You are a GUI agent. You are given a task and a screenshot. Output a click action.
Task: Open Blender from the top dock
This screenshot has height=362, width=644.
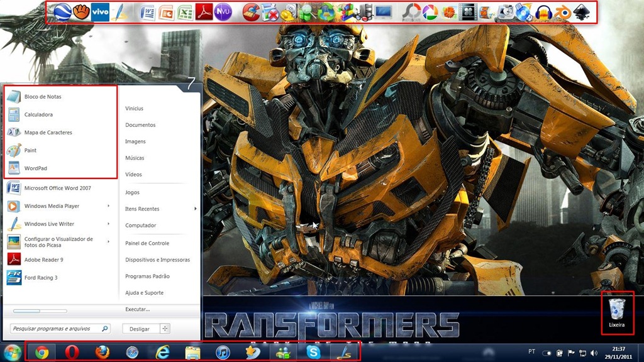pyautogui.click(x=562, y=13)
